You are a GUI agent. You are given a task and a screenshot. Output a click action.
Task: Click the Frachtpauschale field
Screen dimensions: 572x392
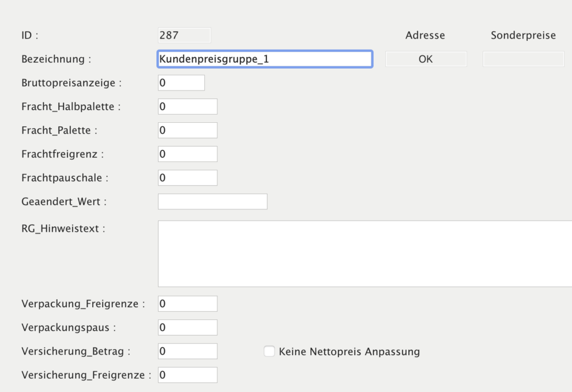tap(188, 178)
